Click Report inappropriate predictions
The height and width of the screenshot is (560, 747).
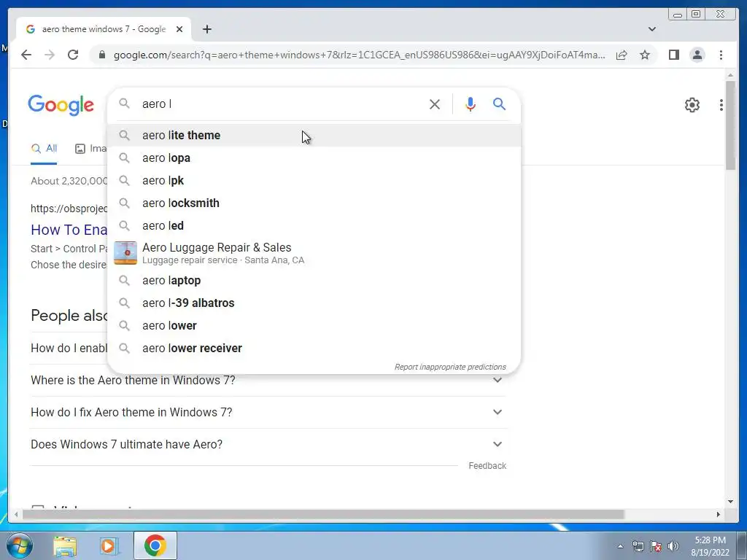pyautogui.click(x=450, y=367)
